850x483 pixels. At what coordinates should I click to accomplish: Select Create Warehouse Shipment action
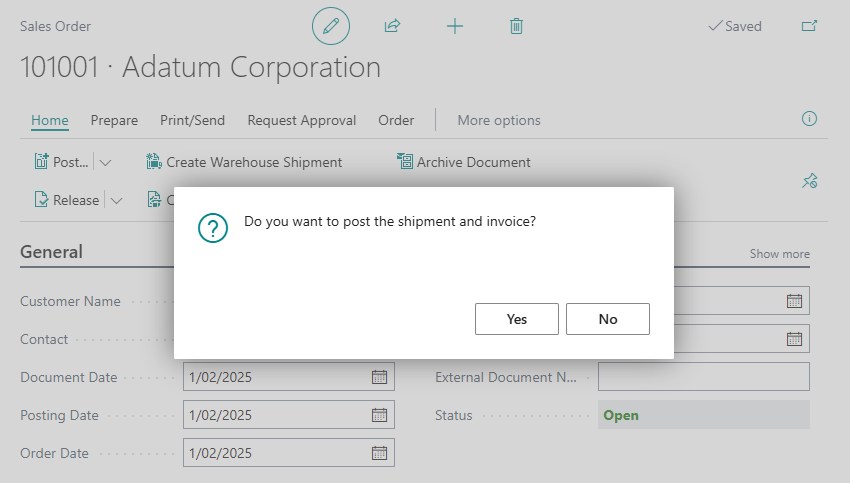[x=244, y=162]
